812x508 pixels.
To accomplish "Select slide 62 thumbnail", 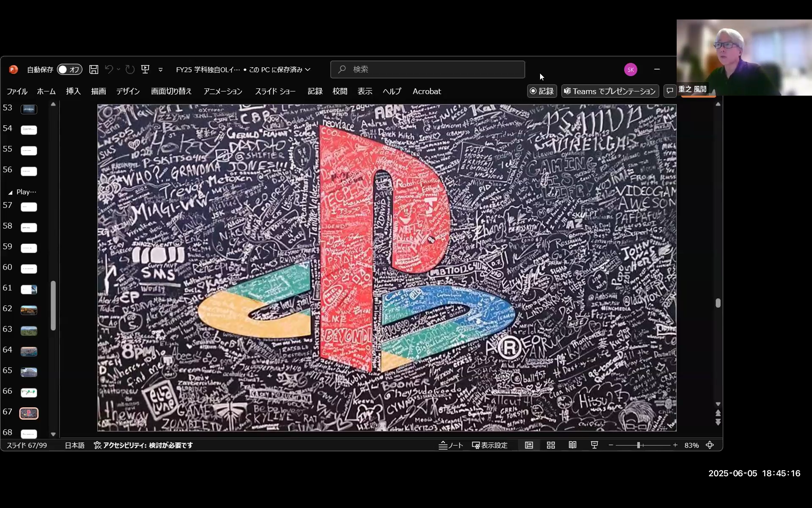I will pos(29,310).
